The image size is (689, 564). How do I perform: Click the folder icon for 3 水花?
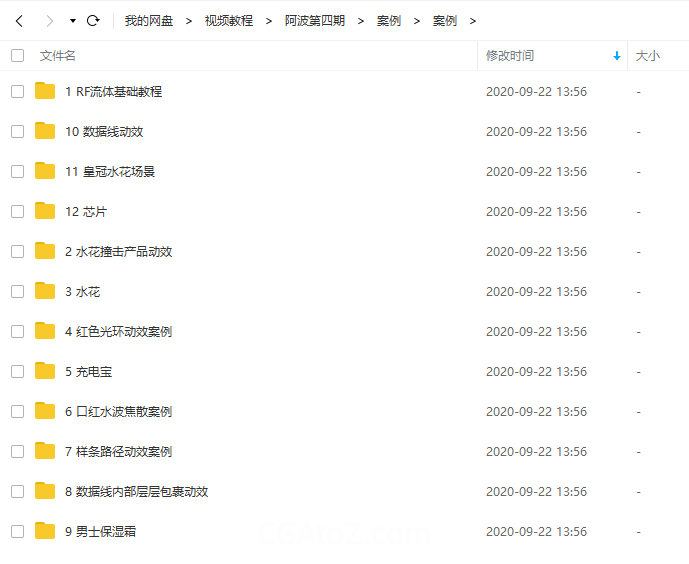(x=45, y=291)
